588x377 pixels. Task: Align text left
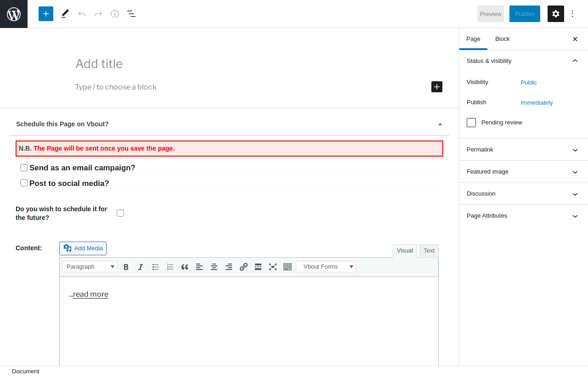click(199, 267)
